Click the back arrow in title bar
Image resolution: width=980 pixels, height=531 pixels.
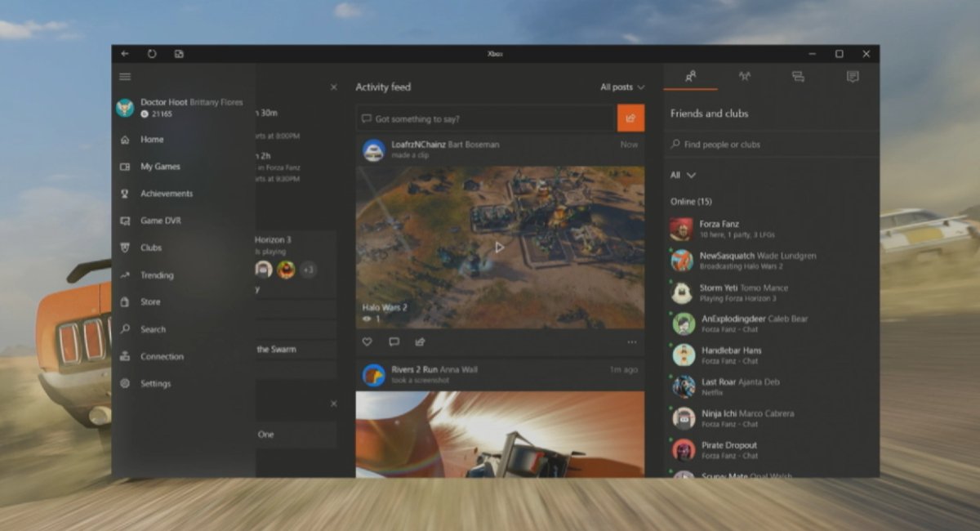[x=125, y=54]
